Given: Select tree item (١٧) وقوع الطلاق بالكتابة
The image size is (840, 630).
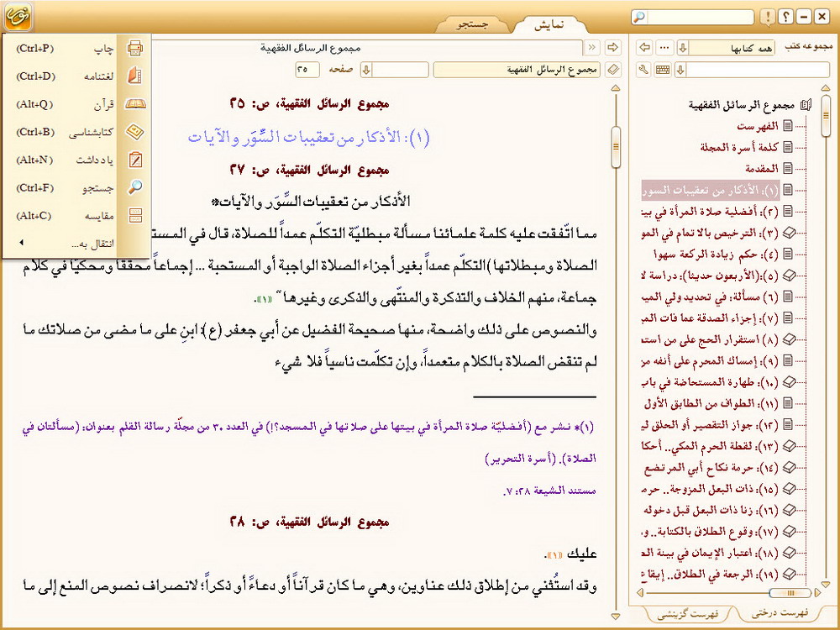Looking at the screenshot, I should pos(711,532).
